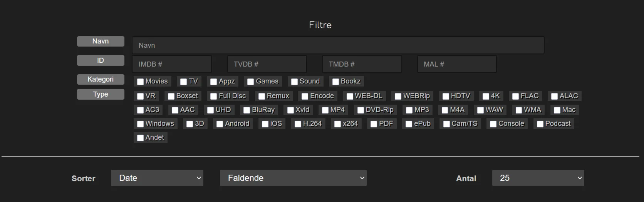644x202 pixels.
Task: Click the MAL # input field
Action: 457,64
